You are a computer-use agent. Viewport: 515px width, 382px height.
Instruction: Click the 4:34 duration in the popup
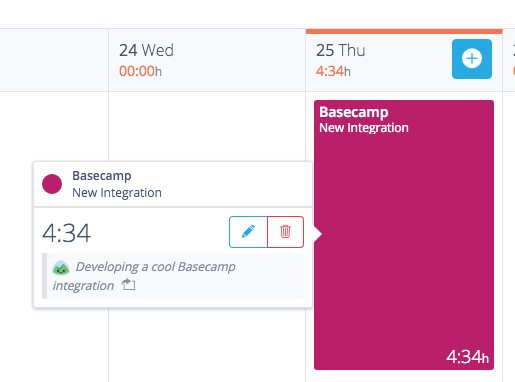coord(66,233)
